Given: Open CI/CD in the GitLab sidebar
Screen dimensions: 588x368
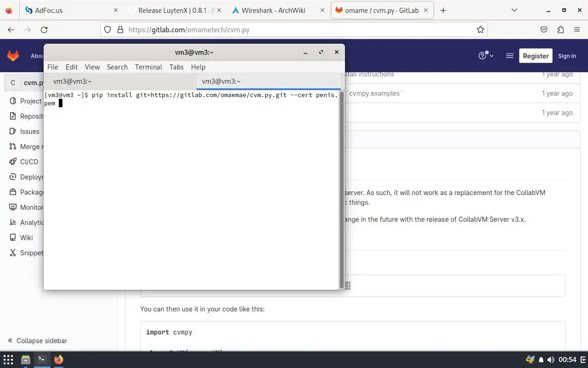Looking at the screenshot, I should tap(25, 161).
